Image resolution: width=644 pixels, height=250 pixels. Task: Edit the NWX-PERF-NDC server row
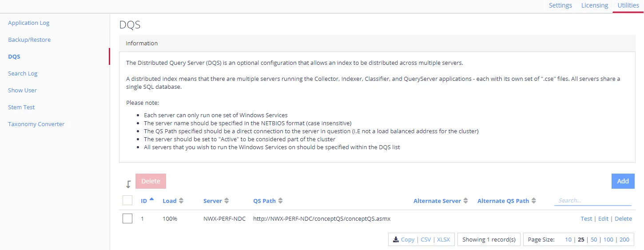click(603, 218)
